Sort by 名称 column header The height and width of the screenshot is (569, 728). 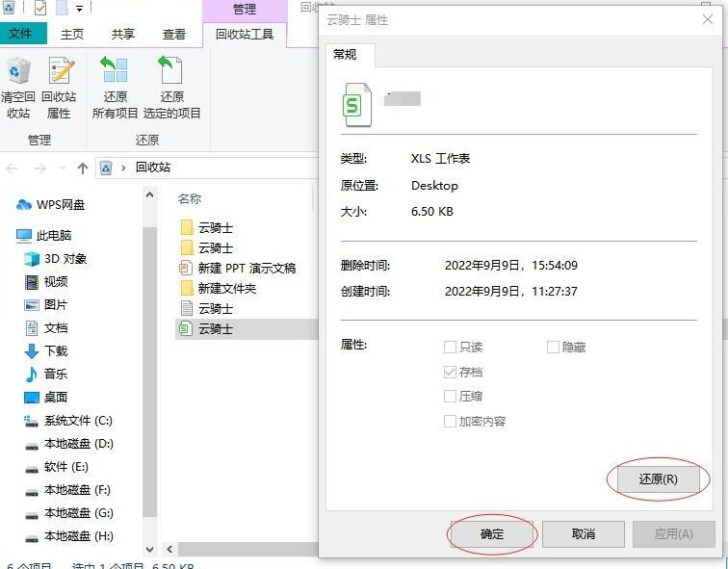190,199
